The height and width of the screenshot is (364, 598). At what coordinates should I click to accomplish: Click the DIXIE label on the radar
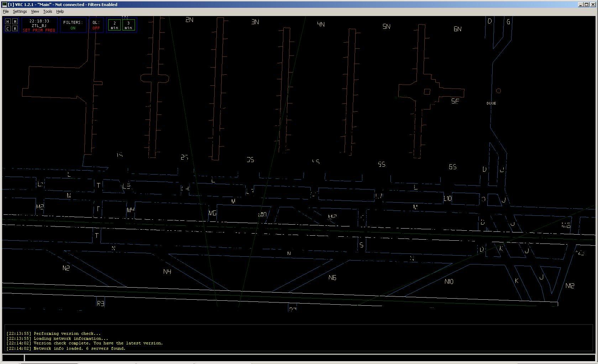click(x=491, y=103)
